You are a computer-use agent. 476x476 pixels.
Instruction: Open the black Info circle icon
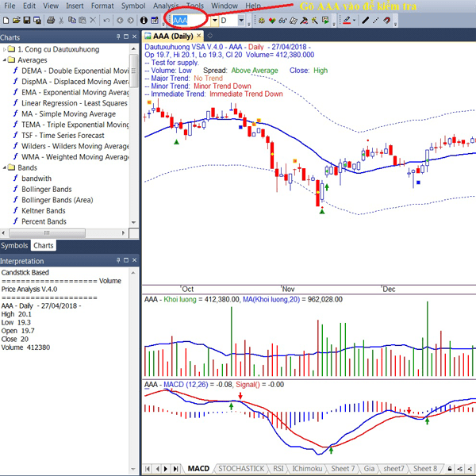tap(144, 21)
